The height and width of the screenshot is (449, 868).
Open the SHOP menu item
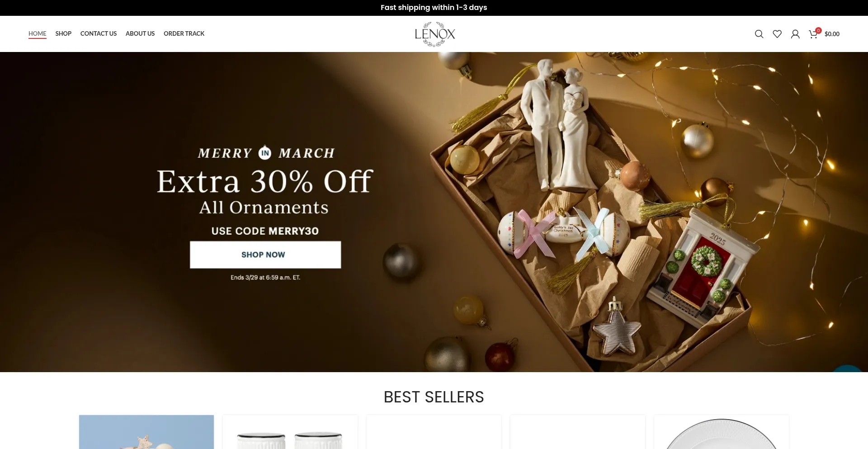pyautogui.click(x=63, y=33)
